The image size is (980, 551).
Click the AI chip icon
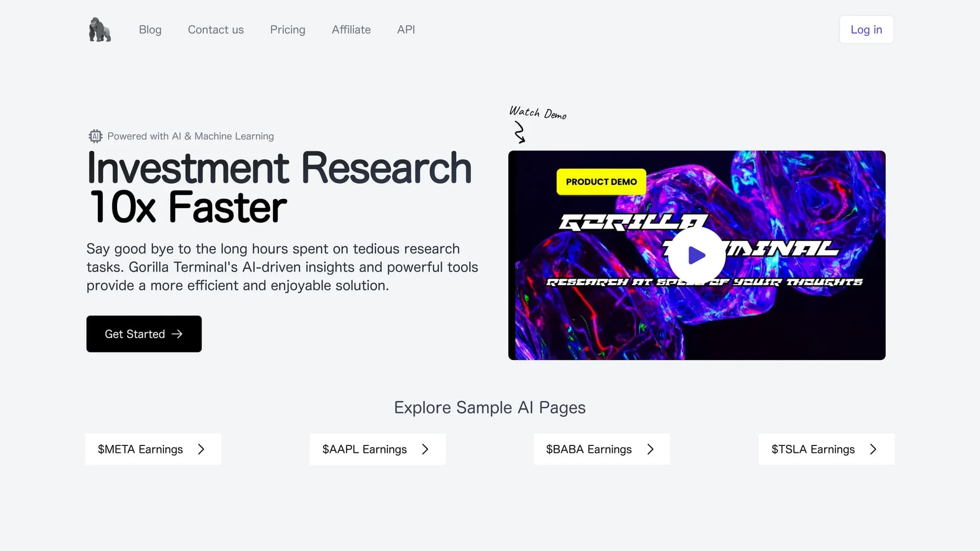point(95,136)
